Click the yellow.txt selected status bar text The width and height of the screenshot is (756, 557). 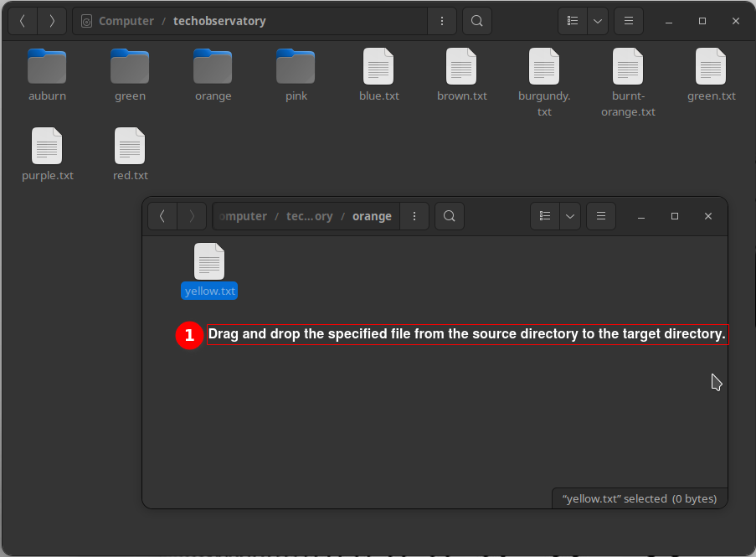[639, 498]
